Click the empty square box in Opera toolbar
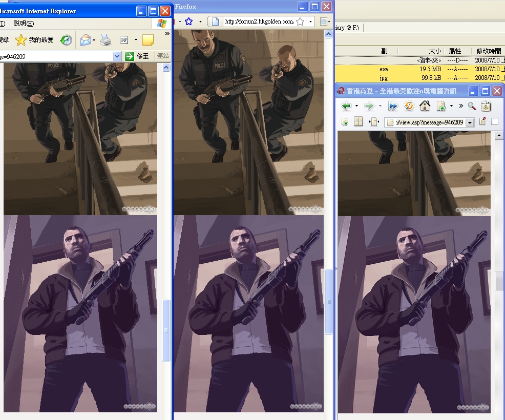 [495, 121]
